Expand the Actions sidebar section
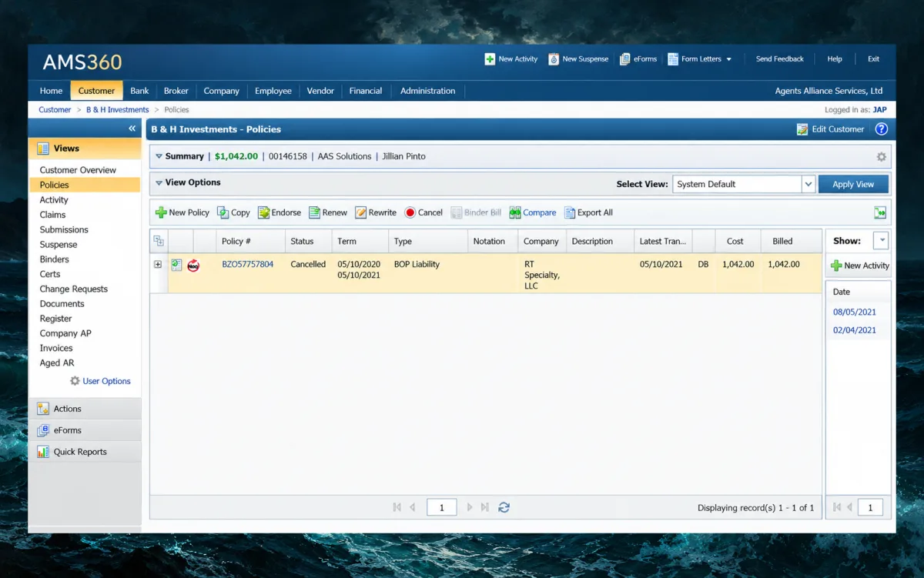924x578 pixels. (85, 409)
